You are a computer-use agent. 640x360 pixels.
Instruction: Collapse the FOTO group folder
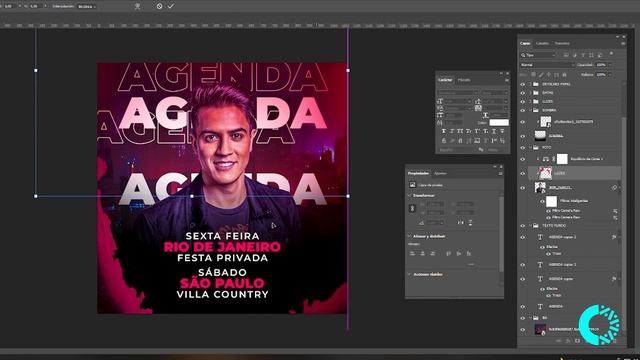531,147
